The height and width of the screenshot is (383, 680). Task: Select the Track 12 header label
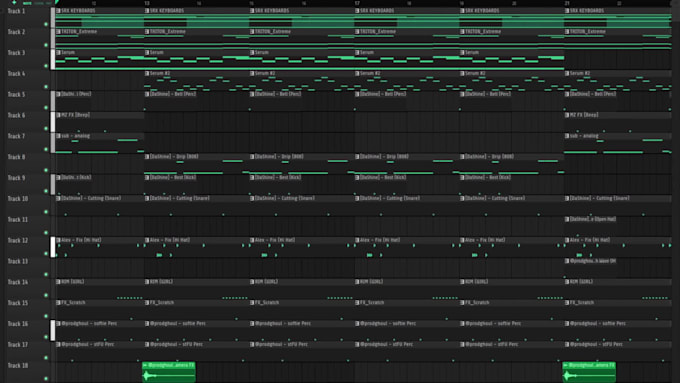click(17, 240)
